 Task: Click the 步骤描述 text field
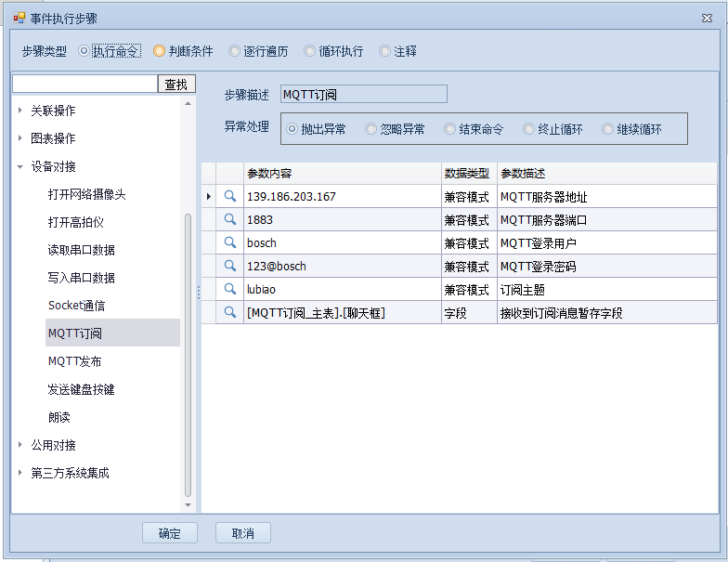point(363,94)
